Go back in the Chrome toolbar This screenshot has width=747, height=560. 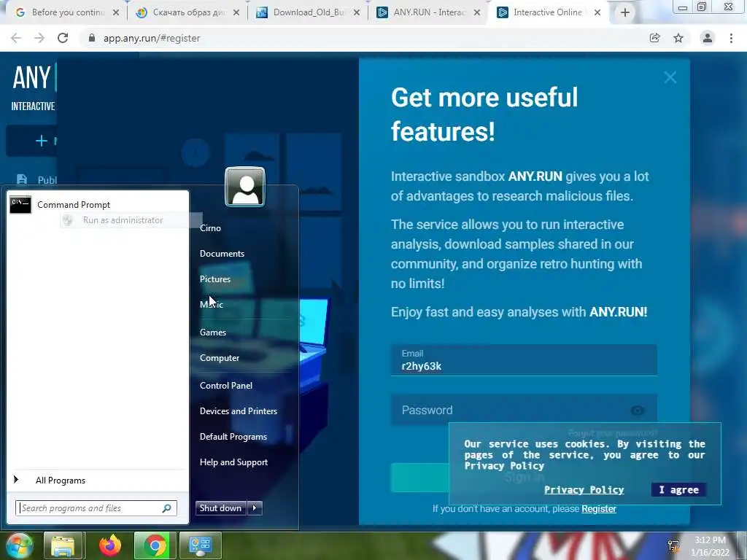click(16, 38)
